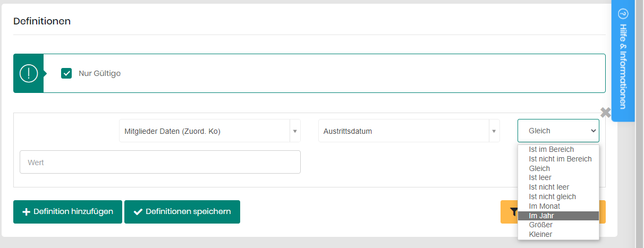
Task: Remove definition row with the X icon
Action: (605, 113)
